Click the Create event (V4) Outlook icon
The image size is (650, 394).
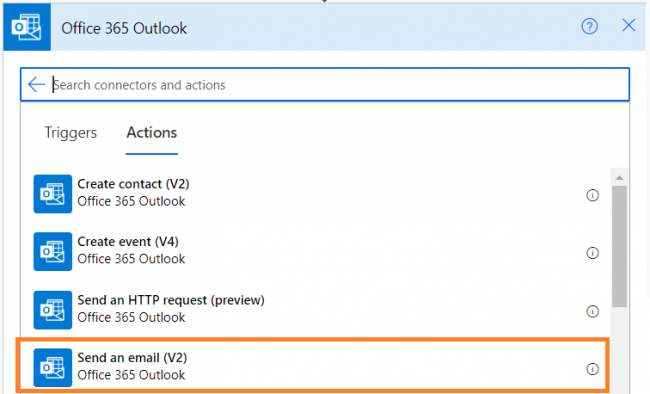(x=53, y=252)
